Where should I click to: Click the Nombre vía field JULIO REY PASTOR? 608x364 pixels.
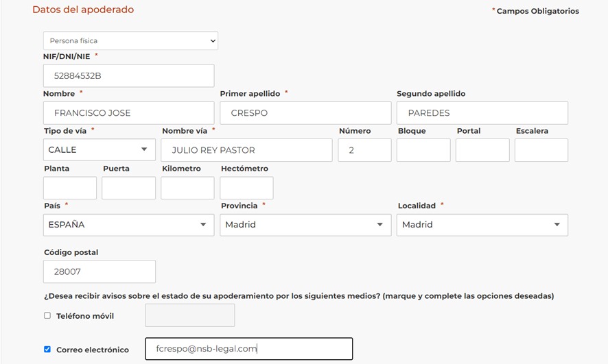click(246, 150)
